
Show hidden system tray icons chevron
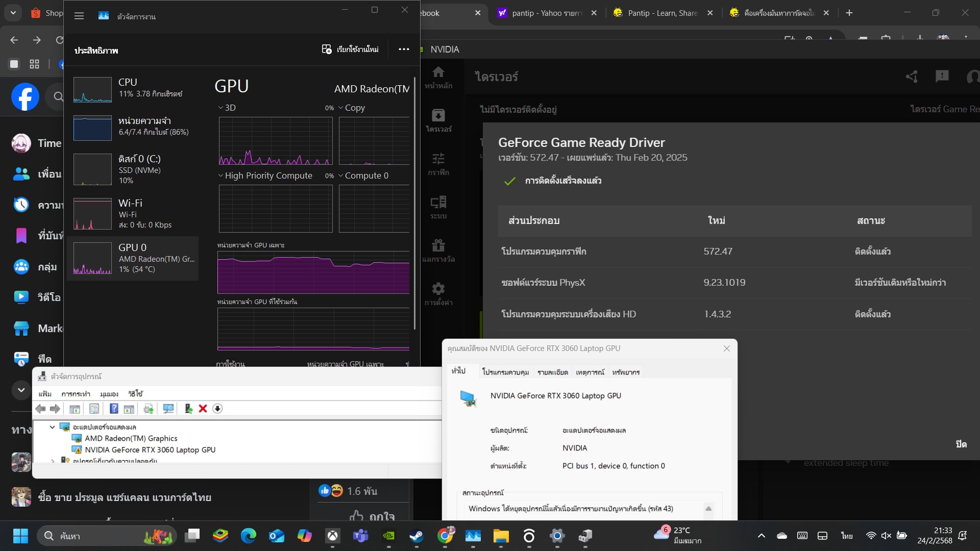point(761,536)
